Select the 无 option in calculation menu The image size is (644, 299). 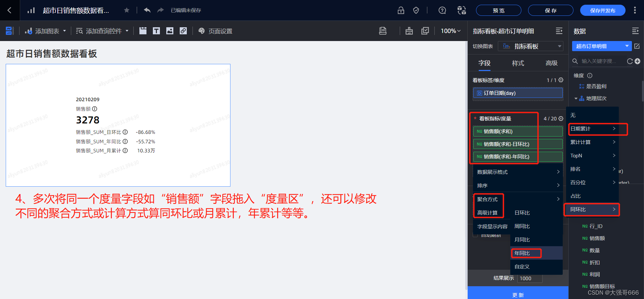pyautogui.click(x=592, y=115)
